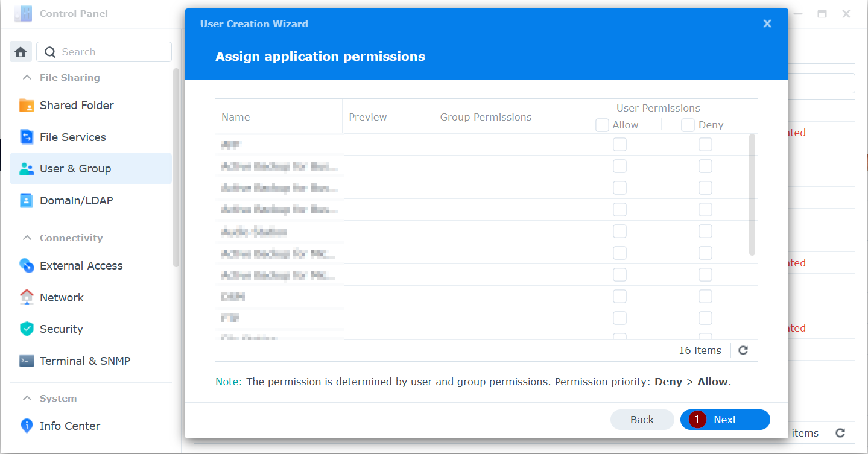Select User & Group in sidebar
Screen dimensions: 868x454
pyautogui.click(x=90, y=168)
